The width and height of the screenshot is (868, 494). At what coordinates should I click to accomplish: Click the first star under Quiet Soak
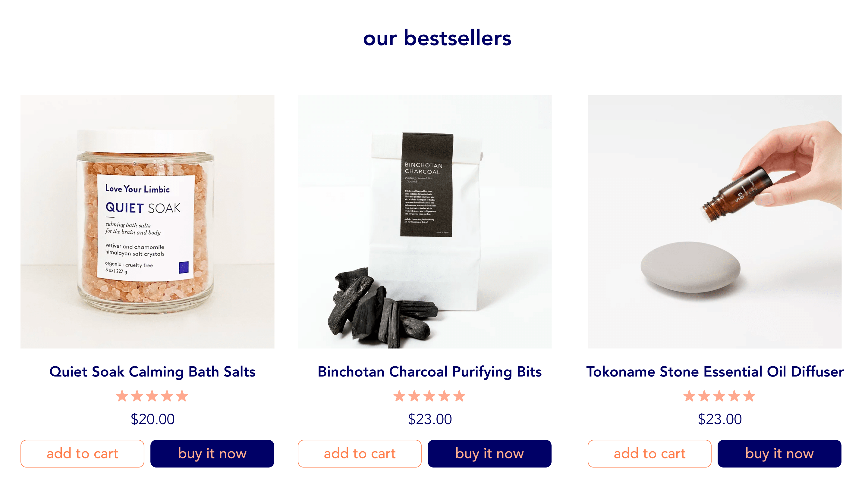pos(122,396)
